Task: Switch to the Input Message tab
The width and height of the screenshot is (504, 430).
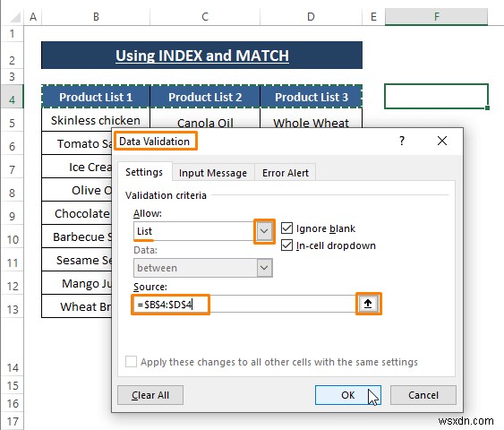Action: pyautogui.click(x=213, y=173)
